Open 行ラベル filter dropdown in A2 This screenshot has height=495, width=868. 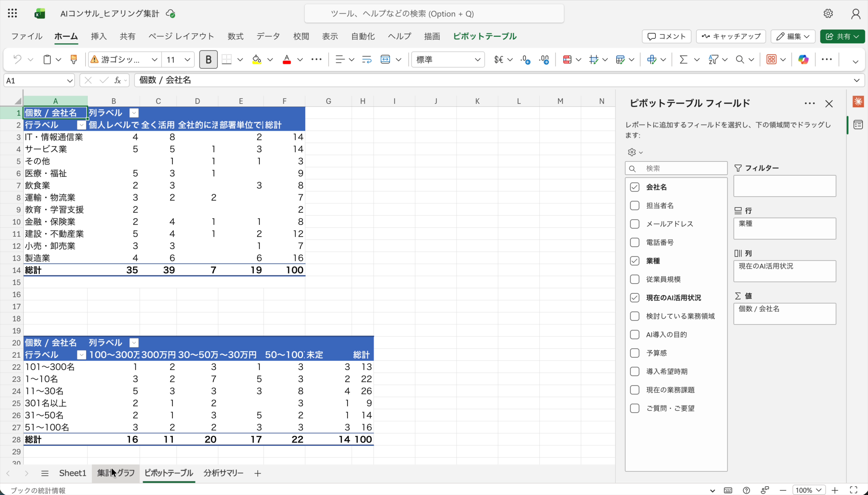pyautogui.click(x=81, y=125)
